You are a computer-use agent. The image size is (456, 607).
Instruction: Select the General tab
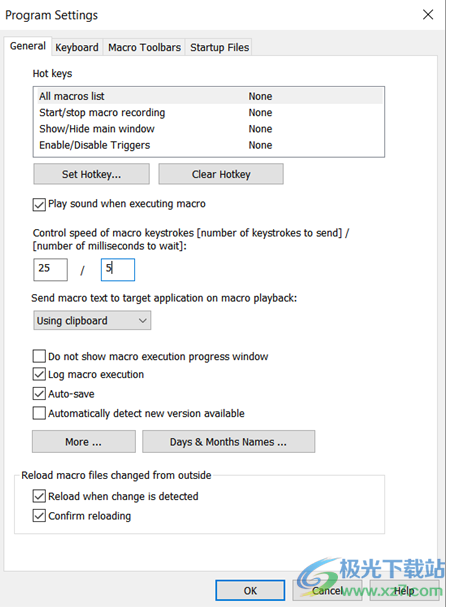point(28,46)
